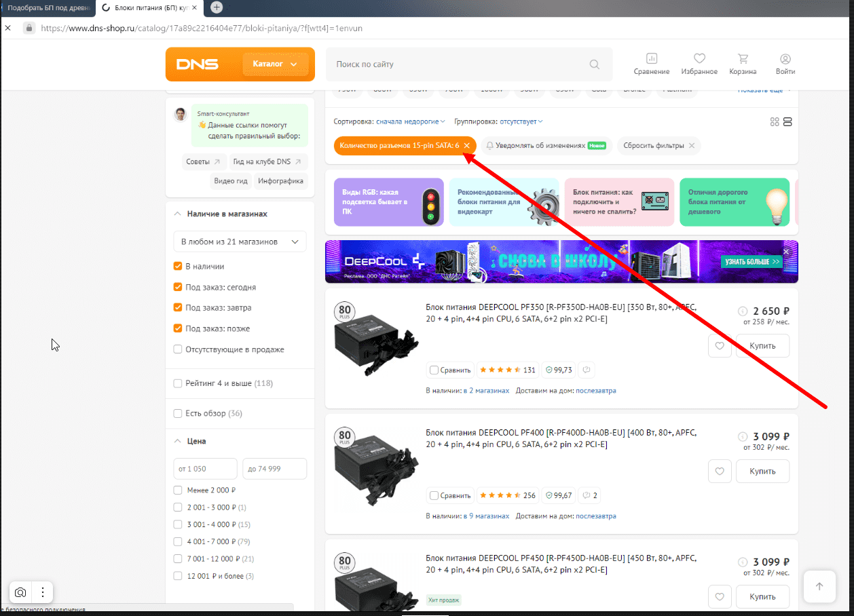Buy DEEPCOOL PF400 via Купить

click(762, 471)
